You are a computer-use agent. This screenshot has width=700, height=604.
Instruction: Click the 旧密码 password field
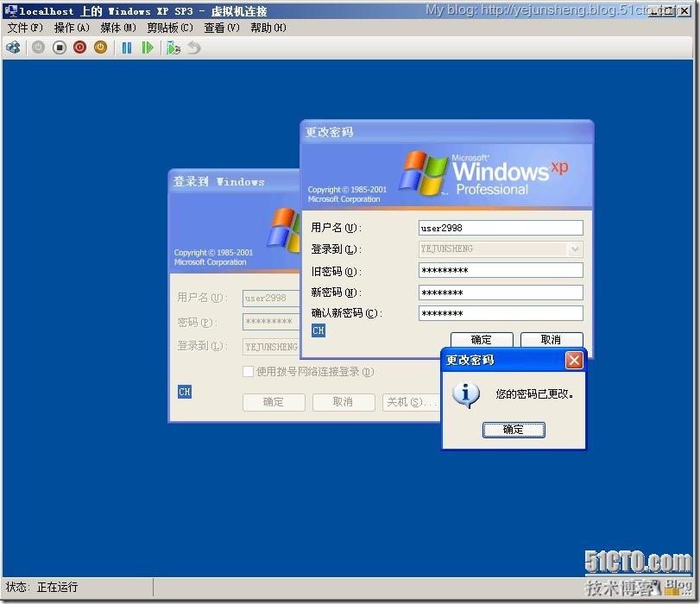coord(501,270)
